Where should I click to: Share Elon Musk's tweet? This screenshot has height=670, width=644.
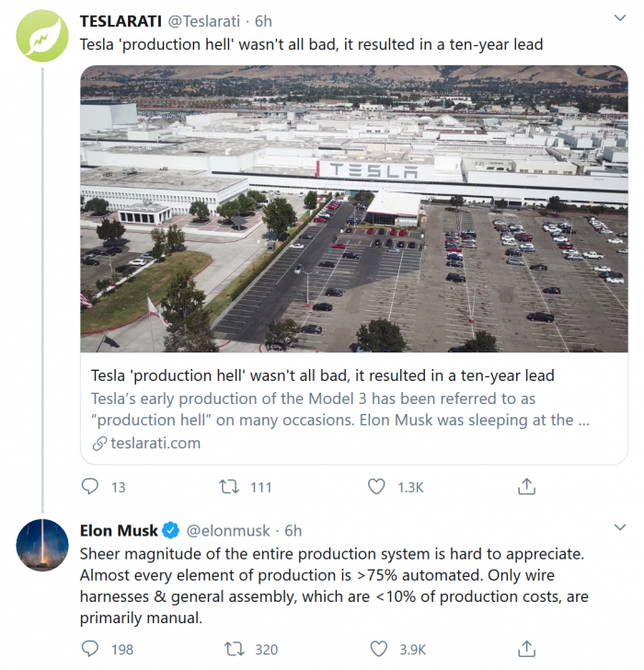(x=527, y=649)
